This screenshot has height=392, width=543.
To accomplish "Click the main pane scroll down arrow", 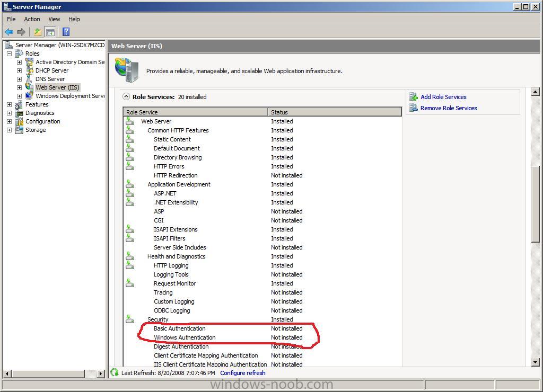I will [536, 362].
